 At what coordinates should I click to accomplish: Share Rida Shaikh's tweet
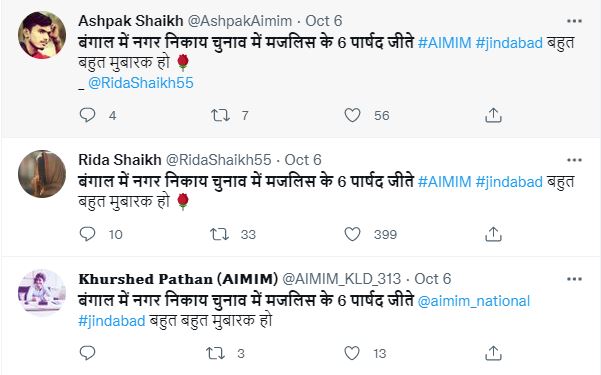tap(493, 234)
